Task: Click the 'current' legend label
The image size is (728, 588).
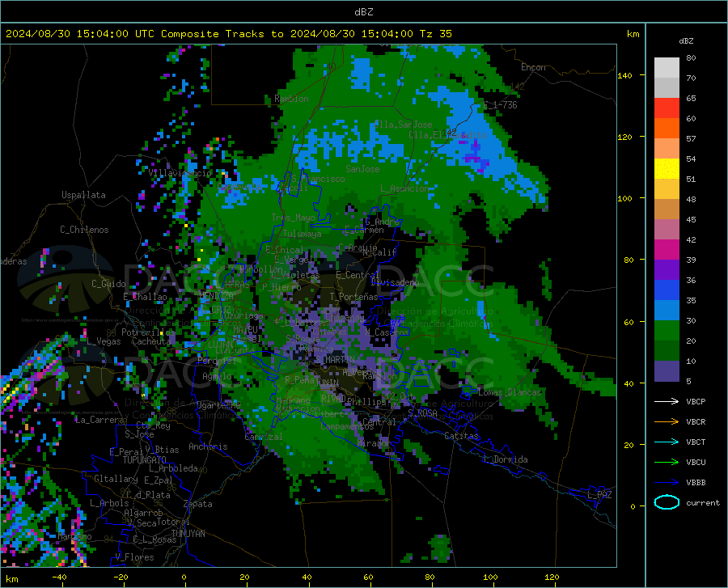Action: (703, 502)
